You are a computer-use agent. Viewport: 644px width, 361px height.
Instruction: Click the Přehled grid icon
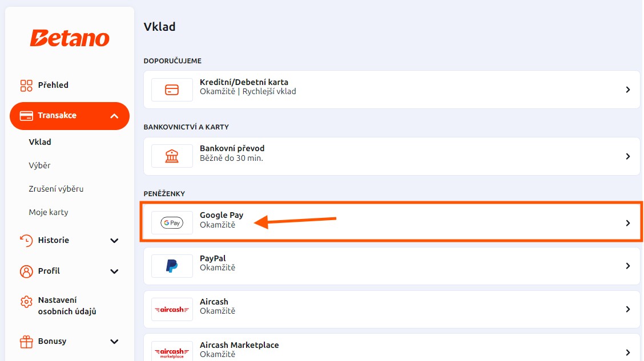pyautogui.click(x=26, y=86)
